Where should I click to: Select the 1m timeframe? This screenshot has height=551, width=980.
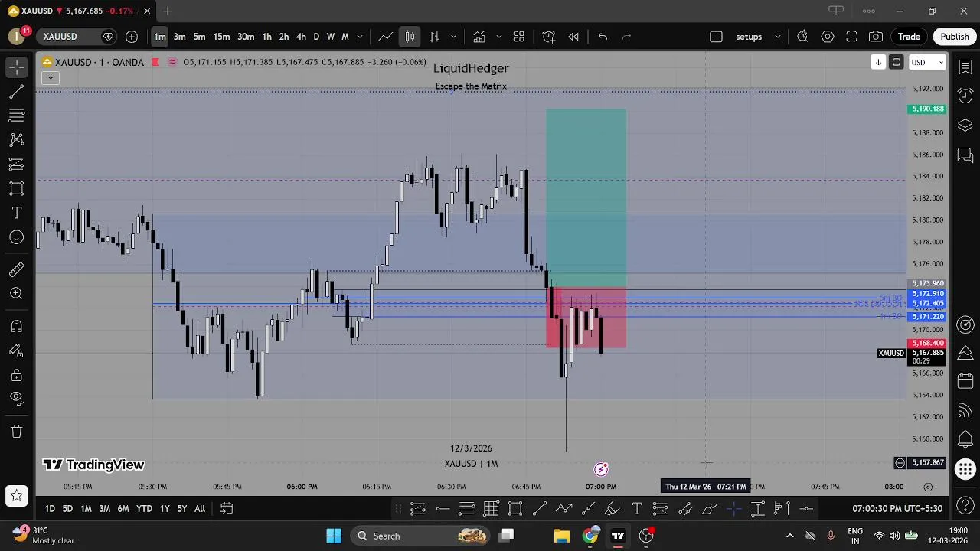coord(159,37)
